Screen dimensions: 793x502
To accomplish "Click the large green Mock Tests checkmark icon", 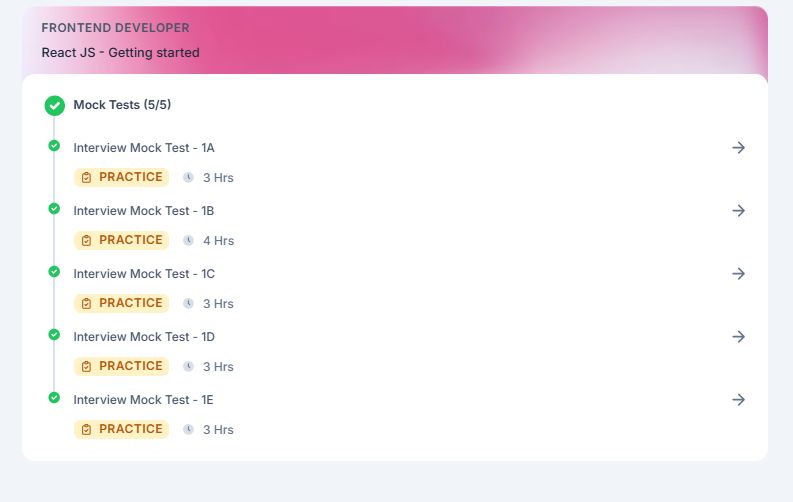I will coord(55,106).
